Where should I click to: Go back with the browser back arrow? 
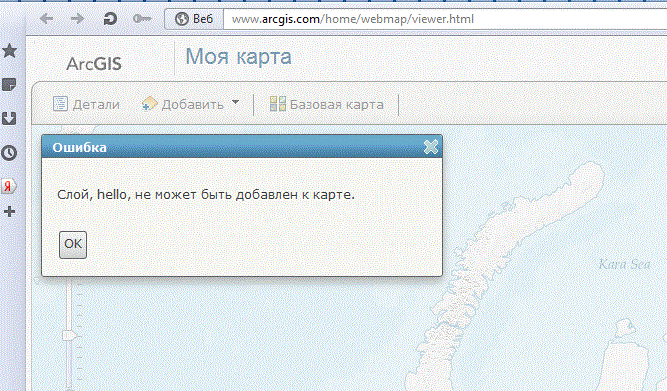pos(47,19)
